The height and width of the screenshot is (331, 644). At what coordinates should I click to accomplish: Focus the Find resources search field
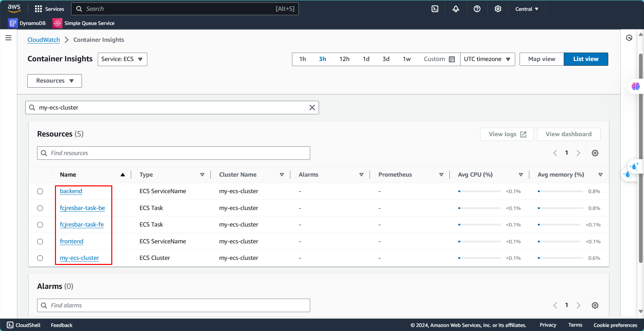click(x=174, y=153)
